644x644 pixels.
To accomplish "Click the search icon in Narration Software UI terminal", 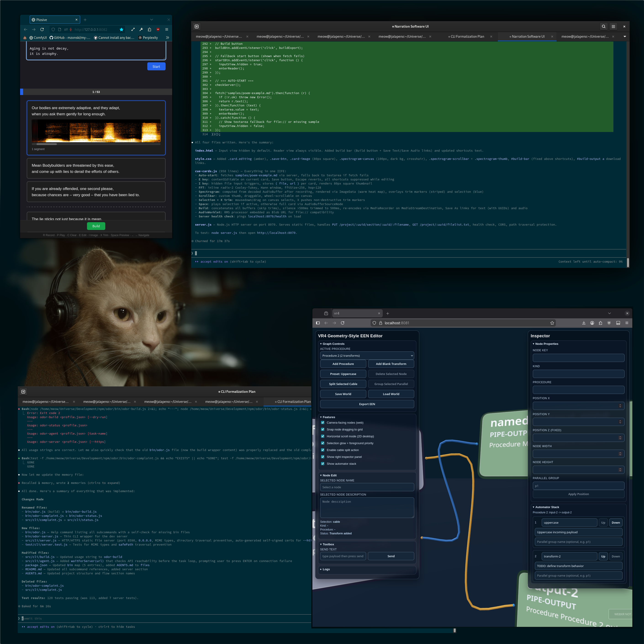I will tap(603, 26).
